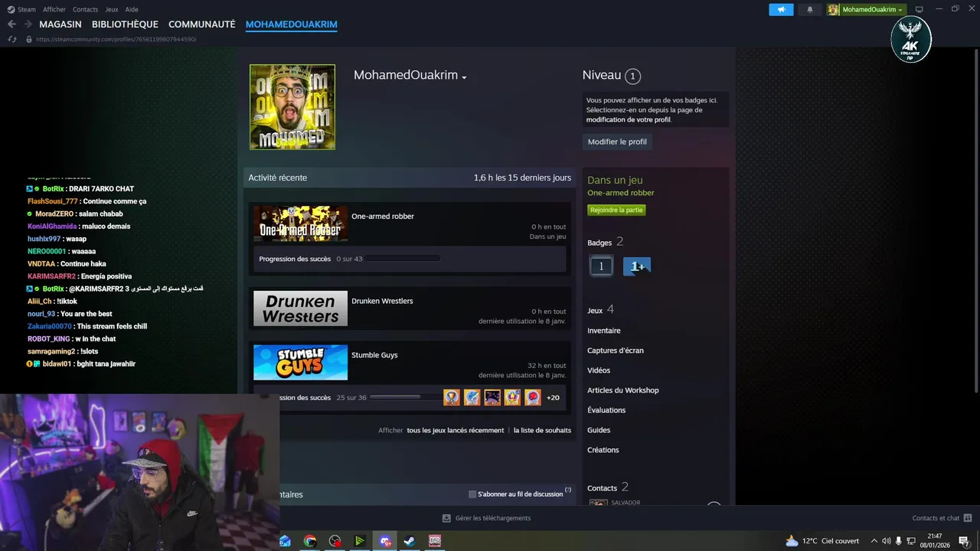Reload the page with the refresh icon
Image resolution: width=980 pixels, height=551 pixels.
click(11, 39)
